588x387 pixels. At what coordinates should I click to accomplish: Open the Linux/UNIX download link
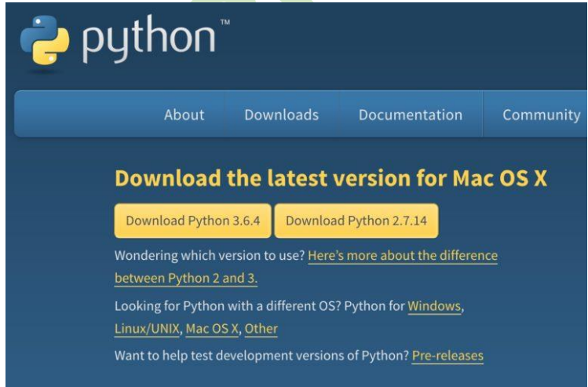pos(147,329)
